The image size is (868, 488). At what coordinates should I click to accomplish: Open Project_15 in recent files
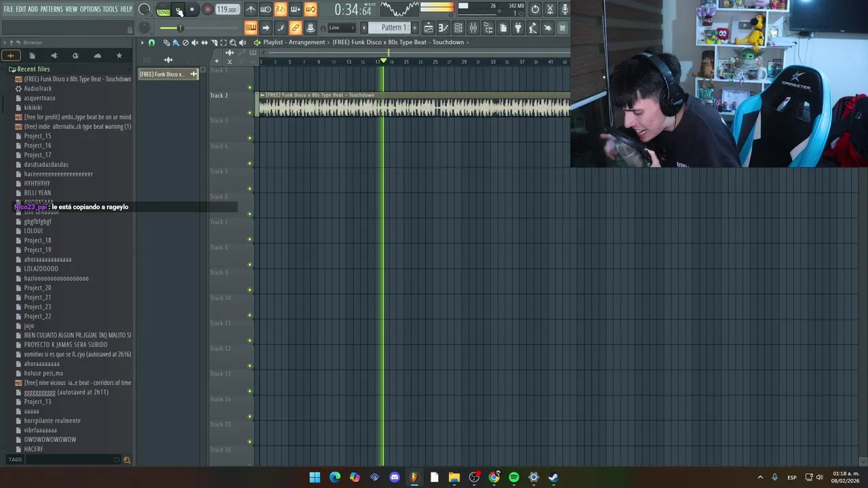[37, 136]
